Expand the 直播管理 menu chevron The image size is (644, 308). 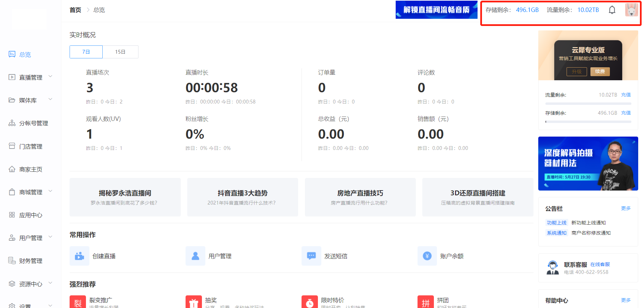[x=50, y=76]
